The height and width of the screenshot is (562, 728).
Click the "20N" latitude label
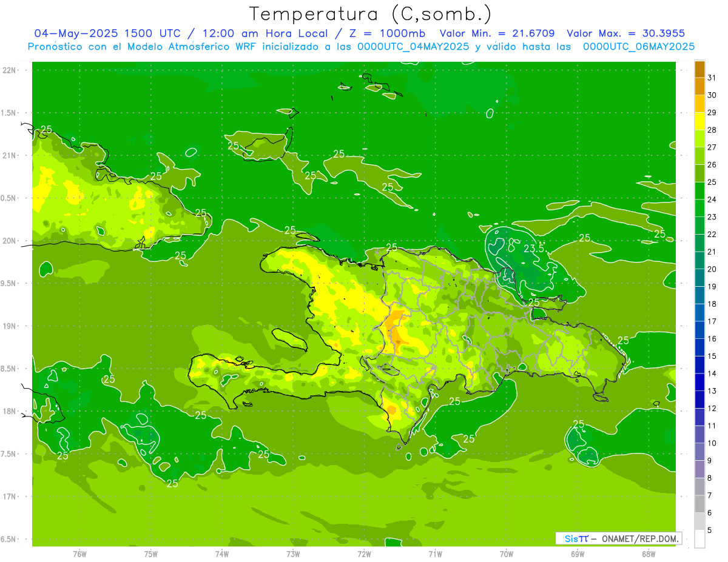tap(9, 241)
